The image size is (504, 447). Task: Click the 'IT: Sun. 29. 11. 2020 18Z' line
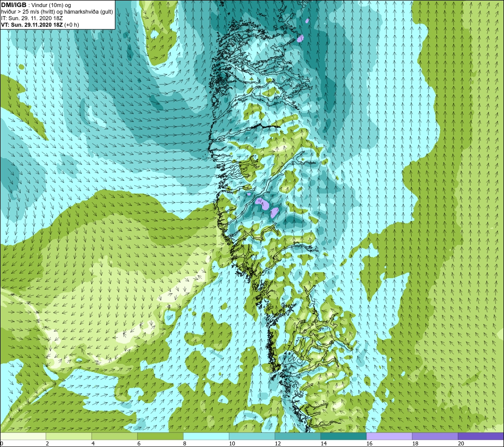(x=31, y=18)
